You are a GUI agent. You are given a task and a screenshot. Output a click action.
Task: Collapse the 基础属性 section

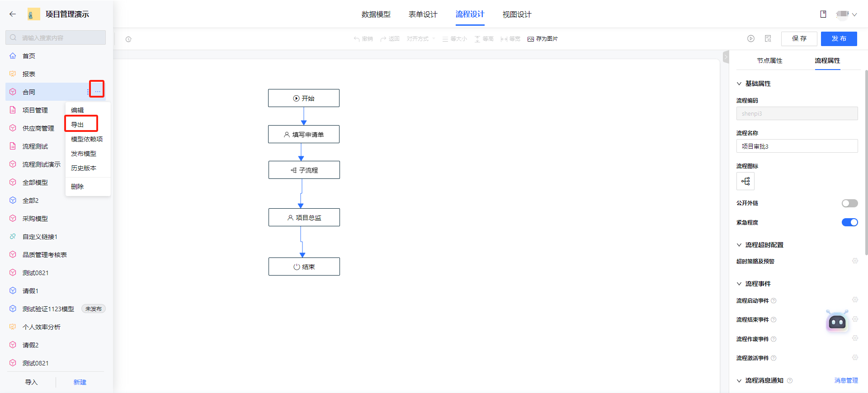739,84
